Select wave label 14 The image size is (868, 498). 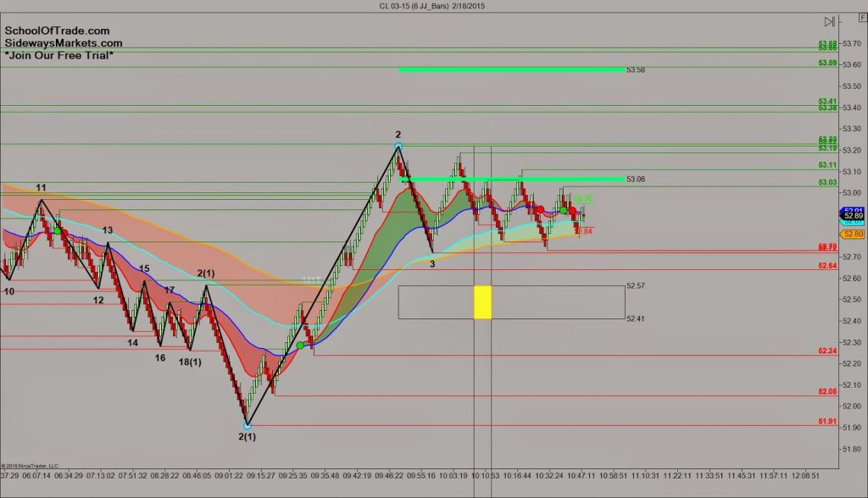(132, 343)
